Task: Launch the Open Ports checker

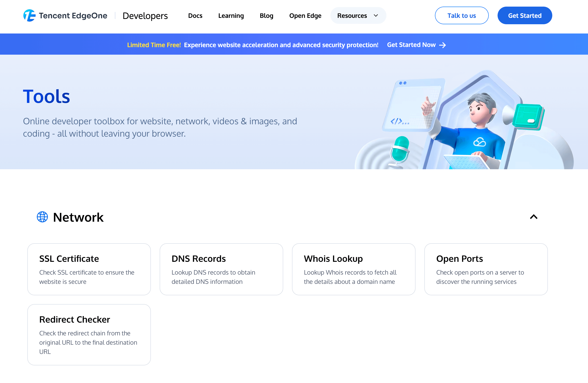Action: tap(486, 269)
